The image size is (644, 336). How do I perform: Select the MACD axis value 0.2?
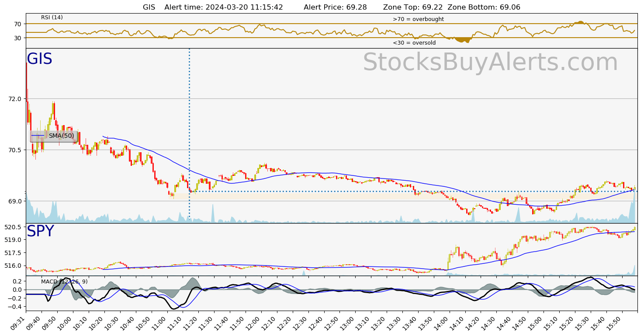tap(17, 281)
